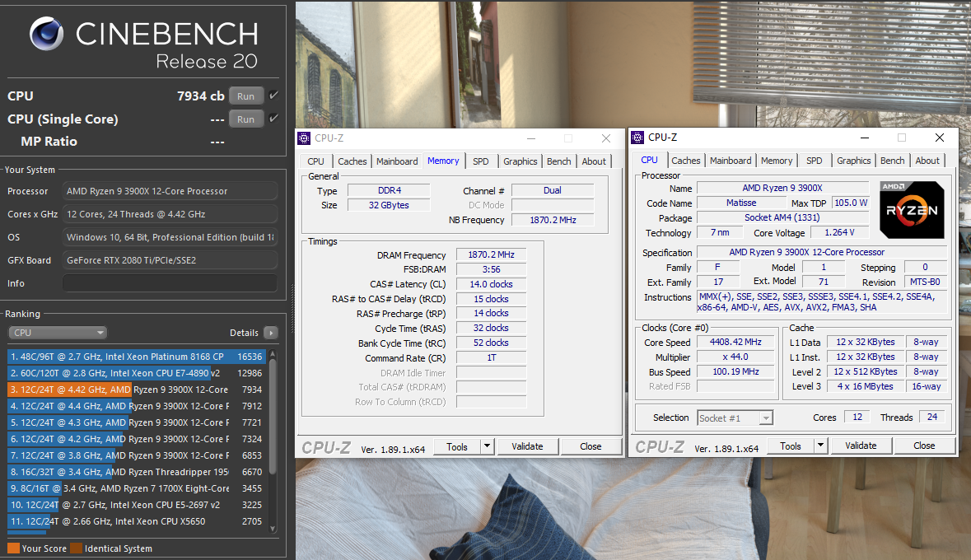Screen dimensions: 971x560
Task: Open SPD tab in right CPU-Z window
Action: (x=815, y=161)
